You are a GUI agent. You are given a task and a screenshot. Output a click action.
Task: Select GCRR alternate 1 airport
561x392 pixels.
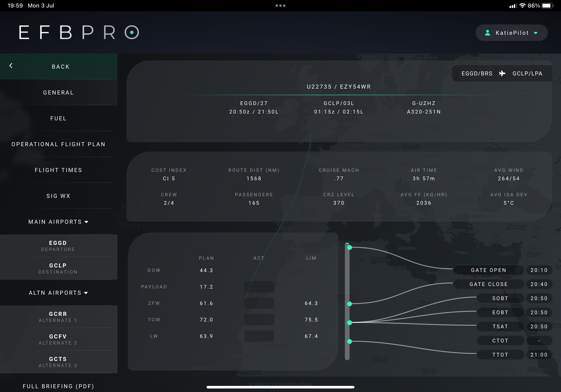(x=58, y=317)
